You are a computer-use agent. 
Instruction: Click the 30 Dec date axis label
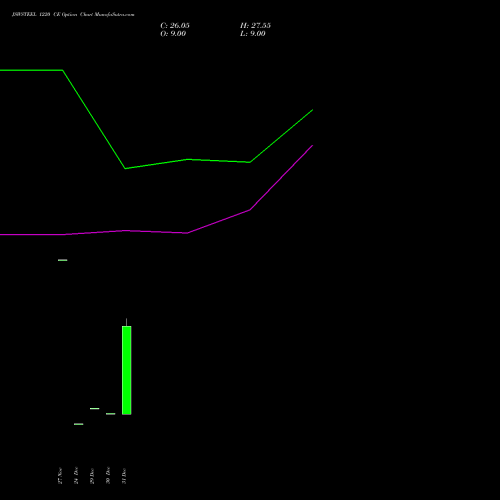(108, 476)
